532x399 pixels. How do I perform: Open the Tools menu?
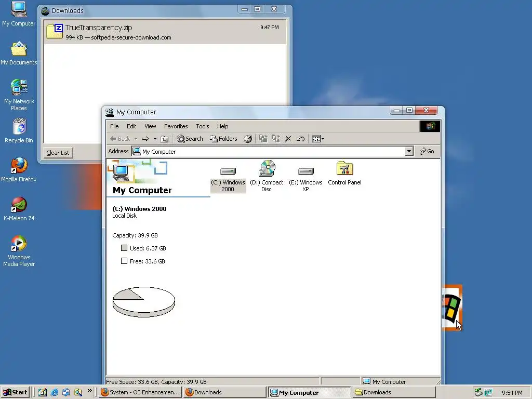click(203, 126)
